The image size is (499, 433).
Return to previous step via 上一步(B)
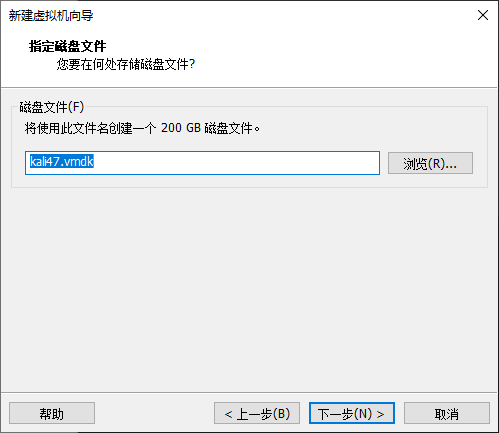tap(257, 413)
